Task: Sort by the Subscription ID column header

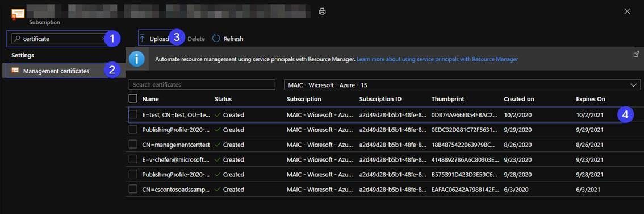Action: tap(380, 99)
